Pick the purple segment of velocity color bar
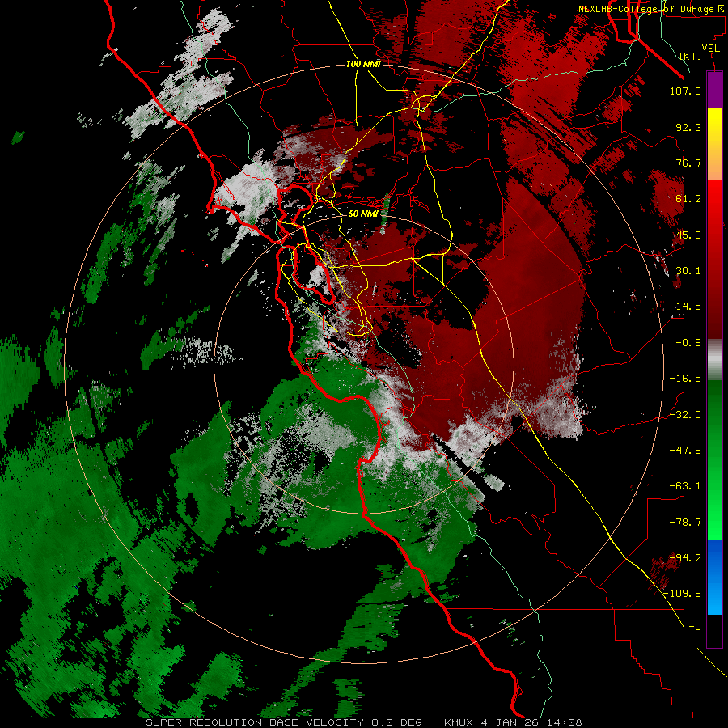Viewport: 728px width, 728px height. point(714,91)
